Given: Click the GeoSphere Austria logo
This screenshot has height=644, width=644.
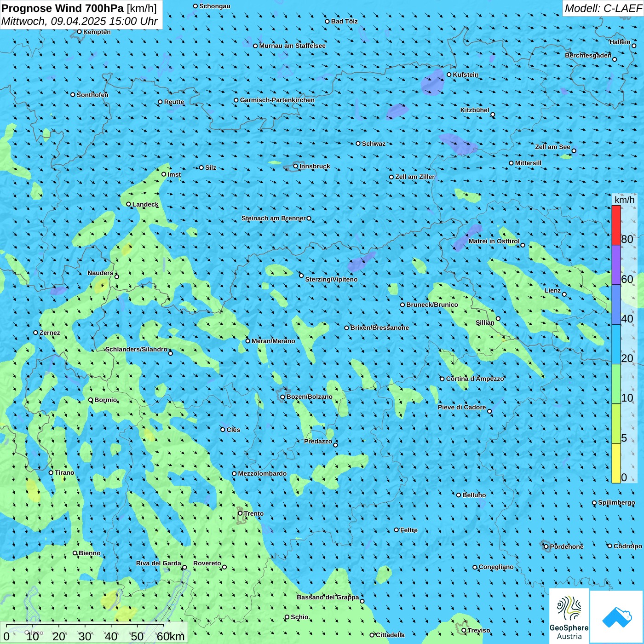Looking at the screenshot, I should pos(569,616).
